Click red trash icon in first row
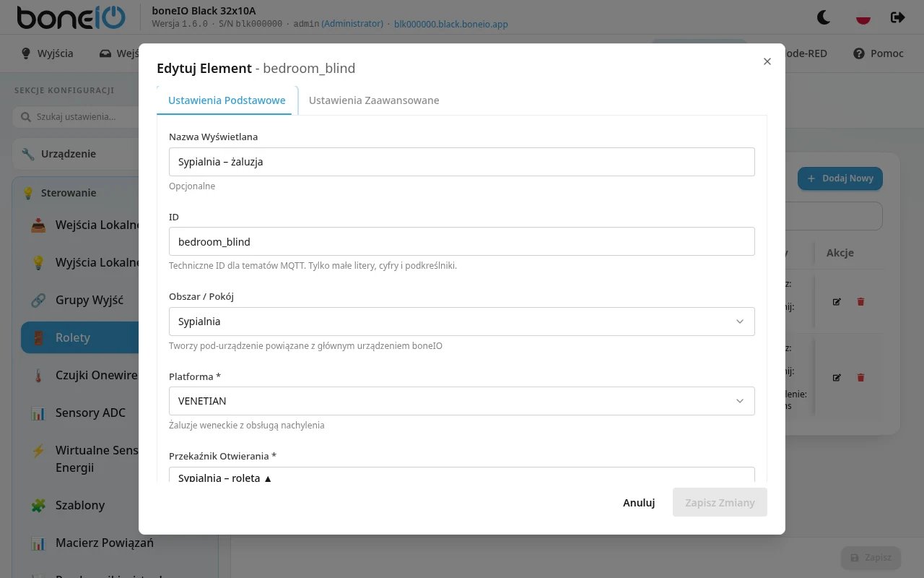 [860, 301]
